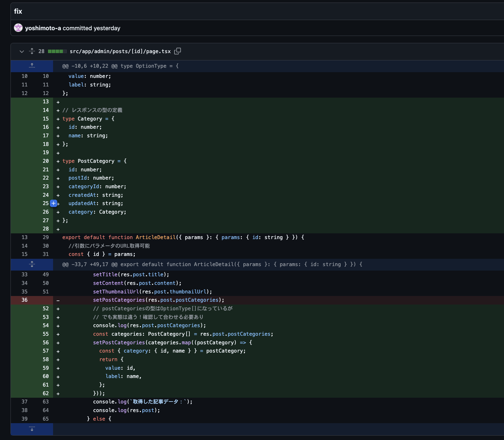The width and height of the screenshot is (504, 440).
Task: Click the changed lines count "28"
Action: [x=41, y=52]
